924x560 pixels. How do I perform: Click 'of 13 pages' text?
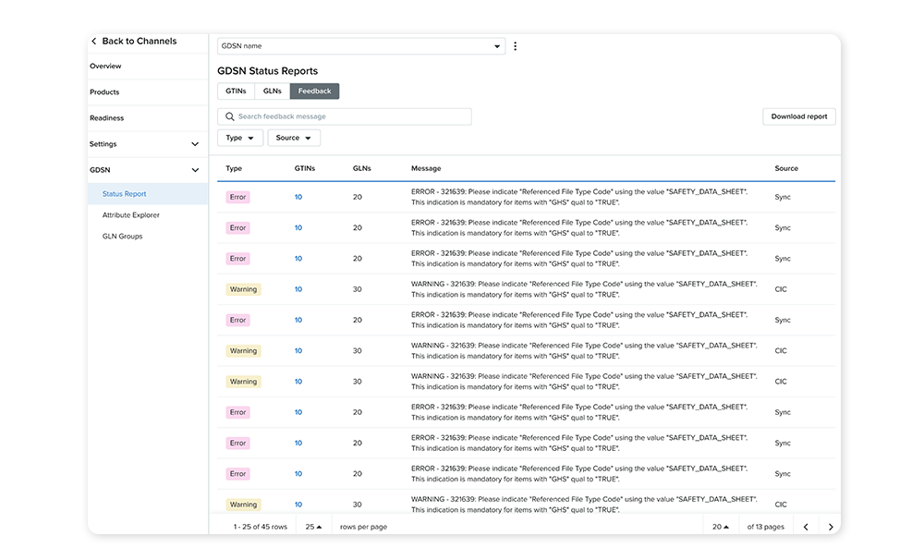pos(765,527)
